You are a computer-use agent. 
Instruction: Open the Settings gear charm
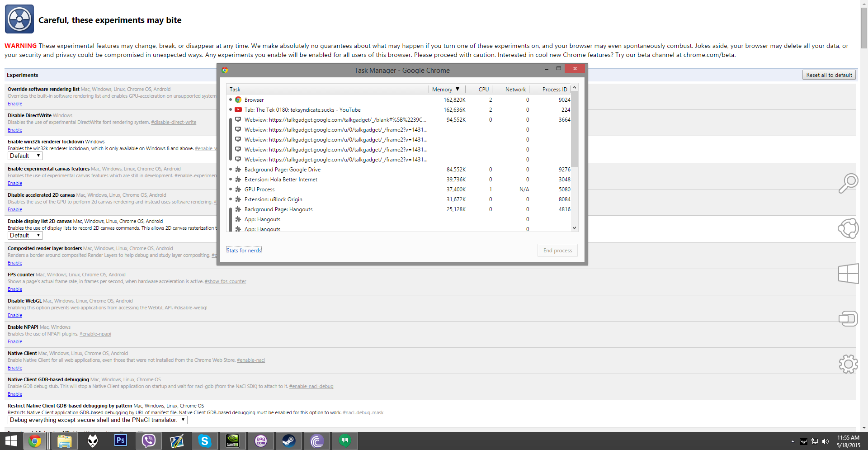pyautogui.click(x=848, y=364)
